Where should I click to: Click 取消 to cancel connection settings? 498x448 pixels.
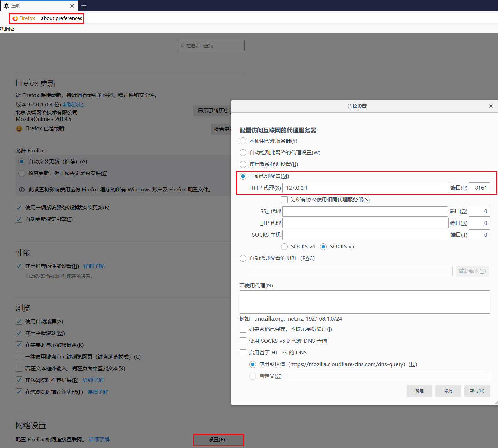point(448,391)
